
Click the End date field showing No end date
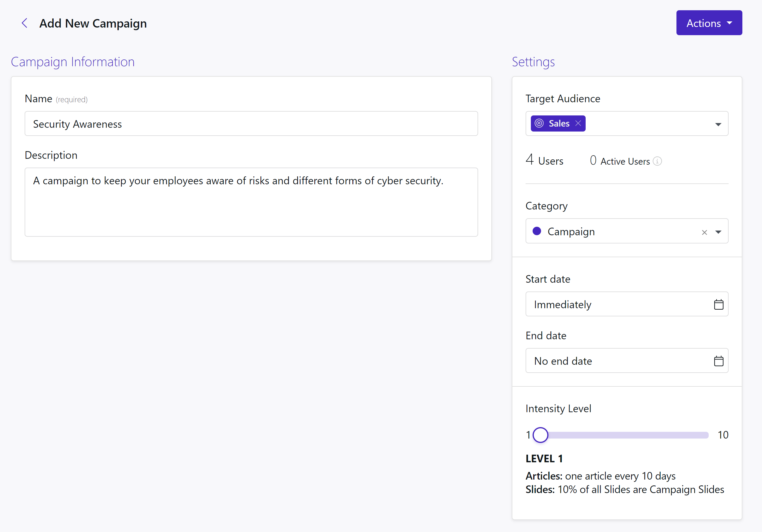[x=627, y=361]
